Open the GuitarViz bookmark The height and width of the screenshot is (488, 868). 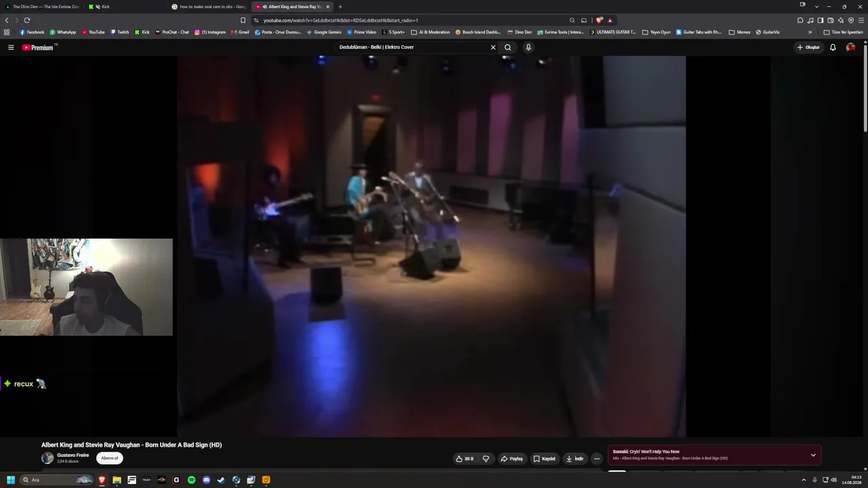[x=768, y=32]
